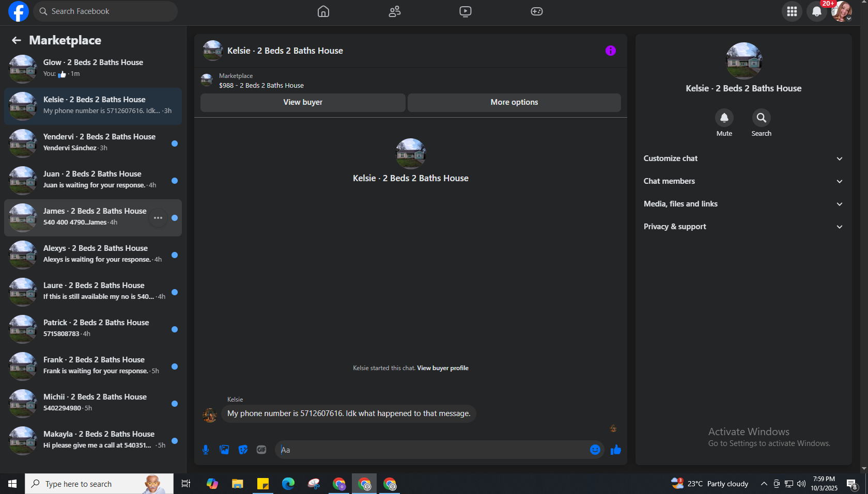Open the conversation information icon
Viewport: 868px width, 494px height.
[x=610, y=51]
